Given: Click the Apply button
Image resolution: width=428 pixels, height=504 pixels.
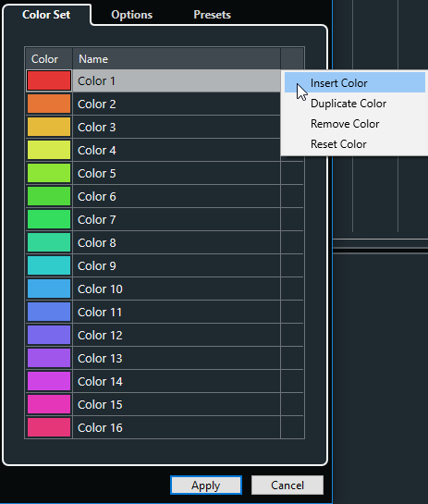Looking at the screenshot, I should click(206, 485).
